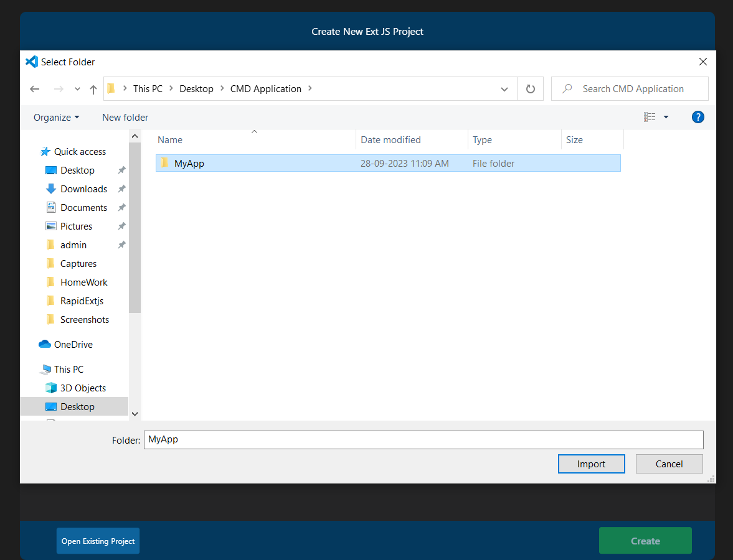Select OneDrive in navigation pane
This screenshot has width=733, height=560.
(x=73, y=345)
